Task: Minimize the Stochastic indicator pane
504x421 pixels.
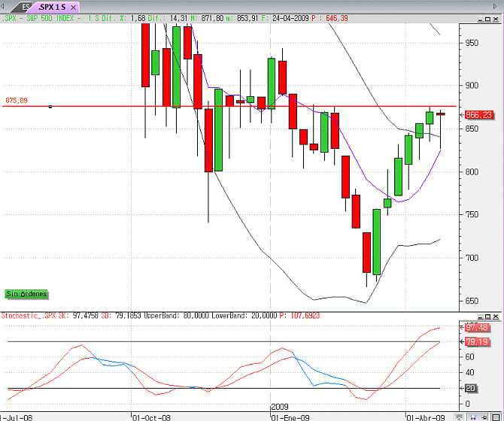Action: point(481,317)
